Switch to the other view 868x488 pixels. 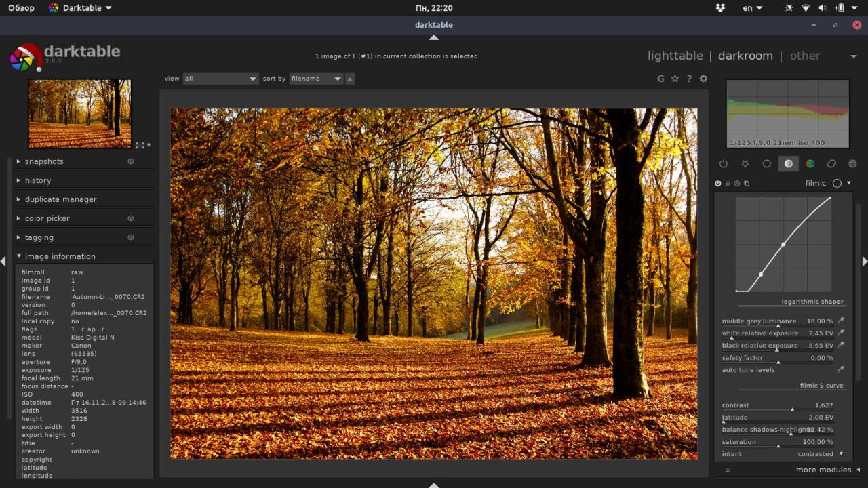click(x=805, y=56)
